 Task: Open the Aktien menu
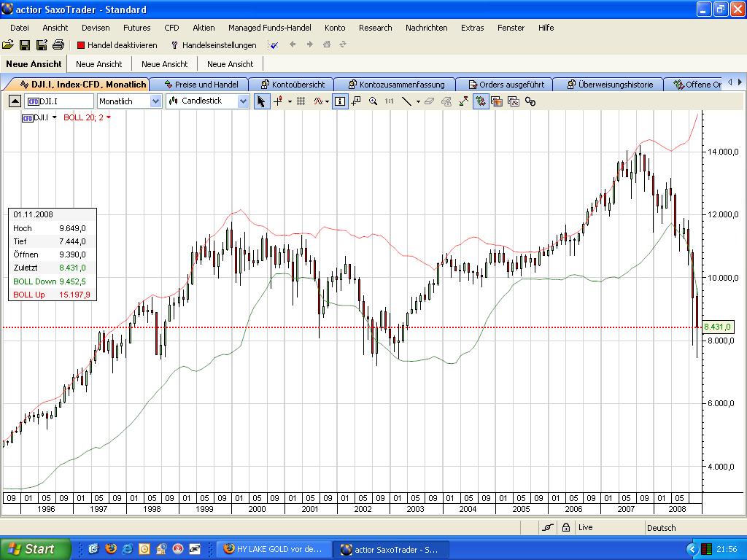coord(204,28)
